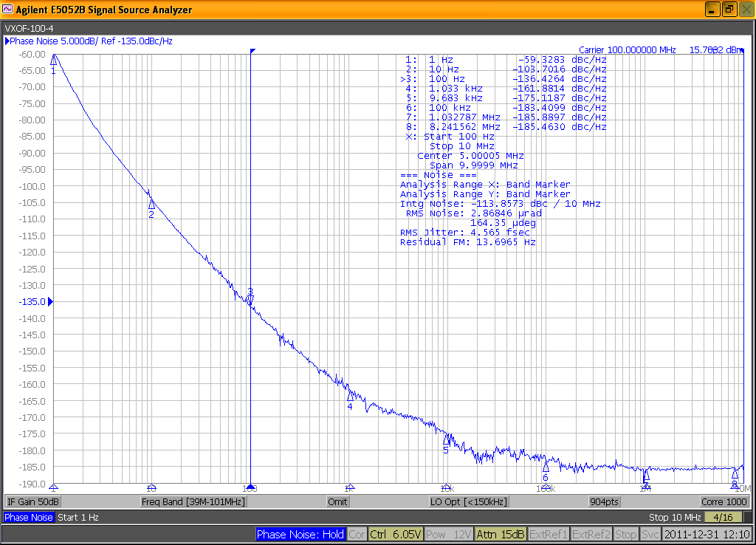Viewport: 756px width, 545px height.
Task: Click the Carrier 100.000000 MHz readout
Action: [x=628, y=49]
